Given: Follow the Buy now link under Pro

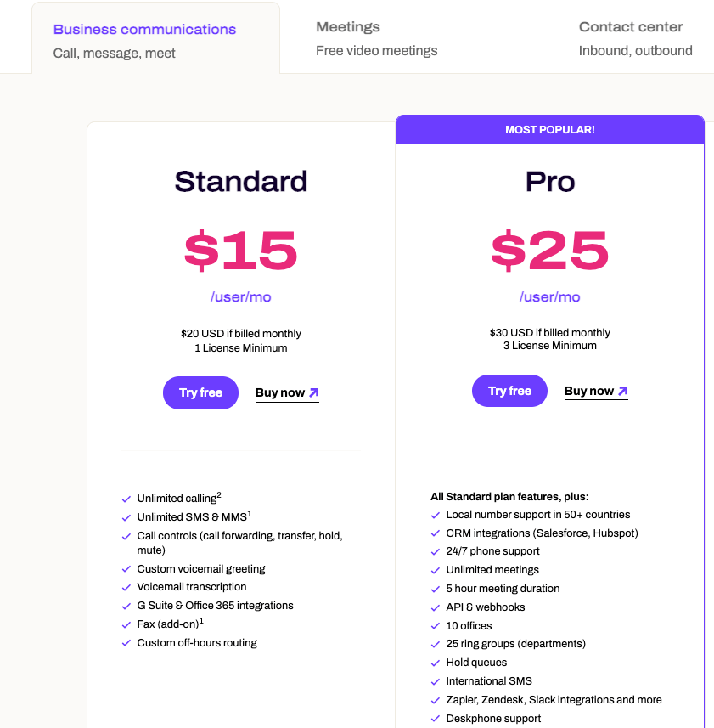Looking at the screenshot, I should point(589,391).
